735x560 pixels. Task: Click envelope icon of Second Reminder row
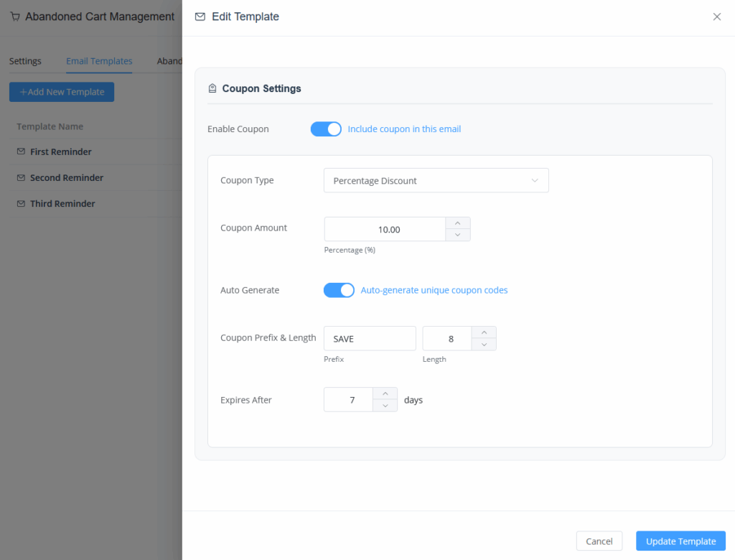(x=21, y=177)
